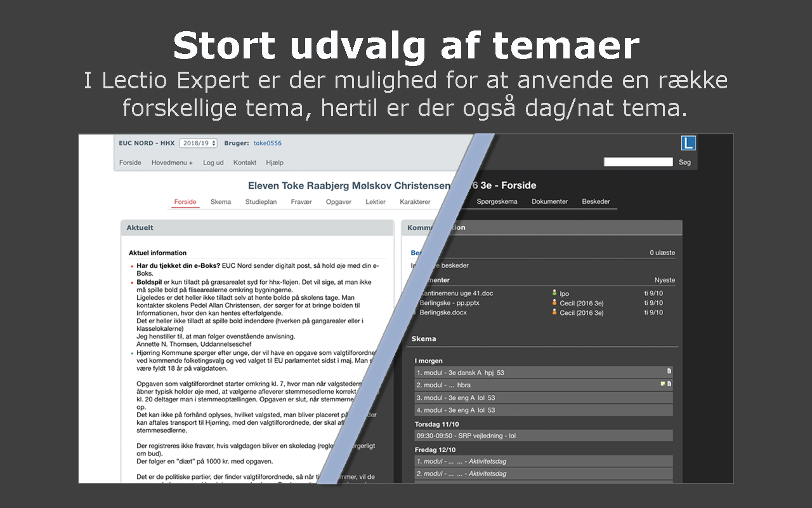812x508 pixels.
Task: Click the yellow note icon on 2. modul row
Action: (662, 384)
